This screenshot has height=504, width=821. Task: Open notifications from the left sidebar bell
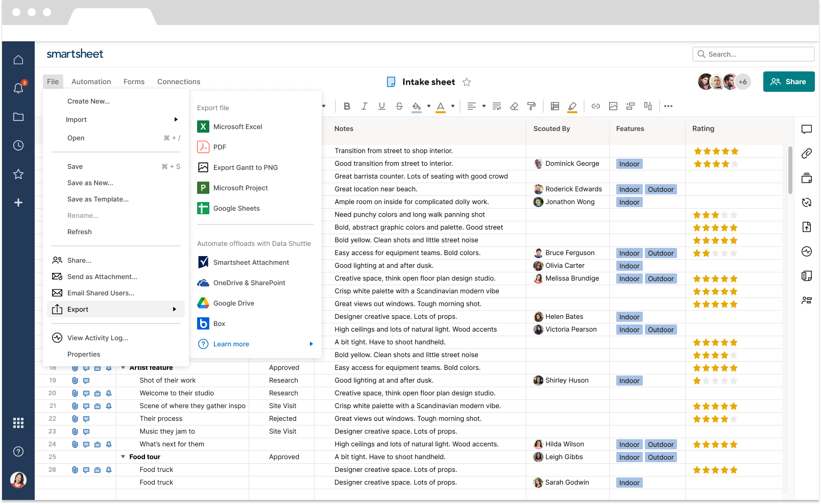[18, 88]
